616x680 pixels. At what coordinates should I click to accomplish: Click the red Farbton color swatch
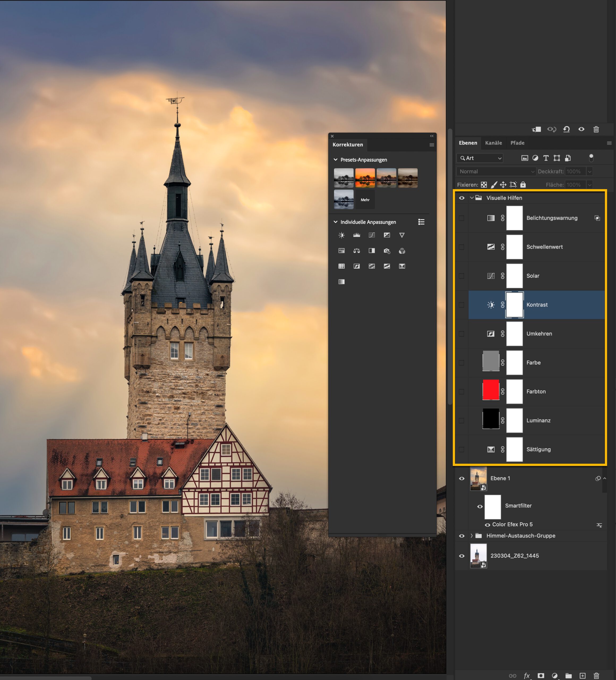(x=491, y=390)
